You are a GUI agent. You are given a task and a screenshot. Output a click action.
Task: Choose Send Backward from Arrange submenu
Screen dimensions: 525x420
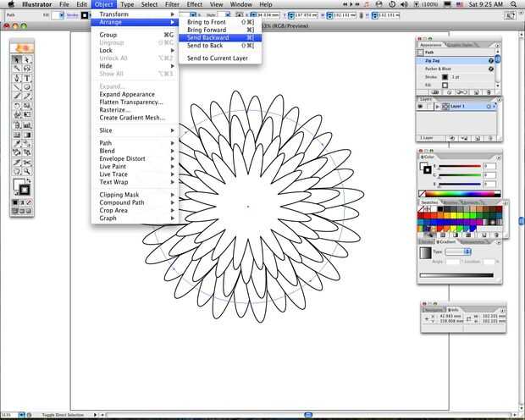[x=220, y=37]
